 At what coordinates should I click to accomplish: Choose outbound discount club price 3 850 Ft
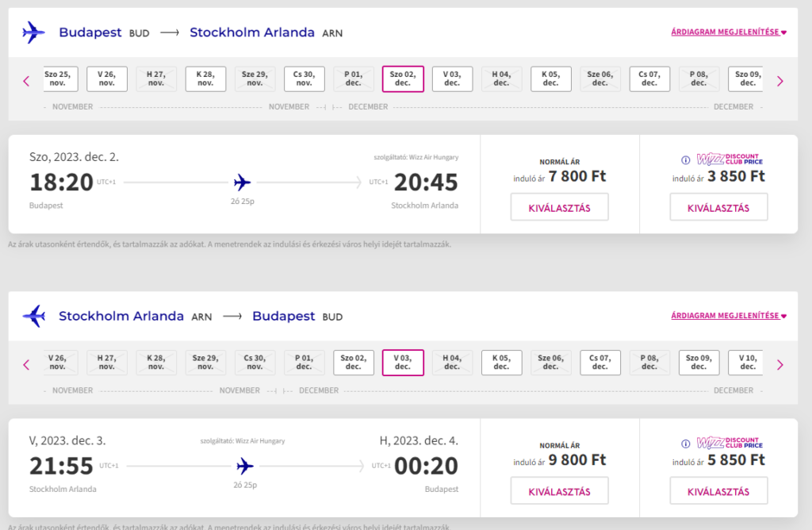[x=718, y=207]
